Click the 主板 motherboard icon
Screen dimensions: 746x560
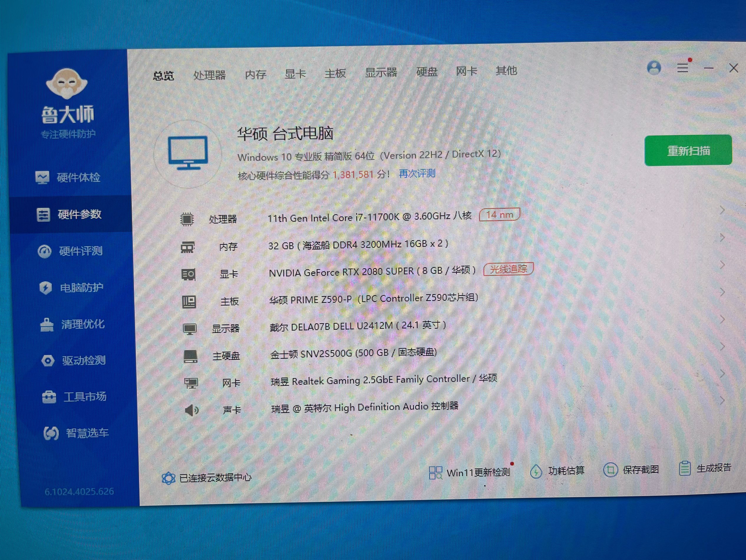[189, 302]
